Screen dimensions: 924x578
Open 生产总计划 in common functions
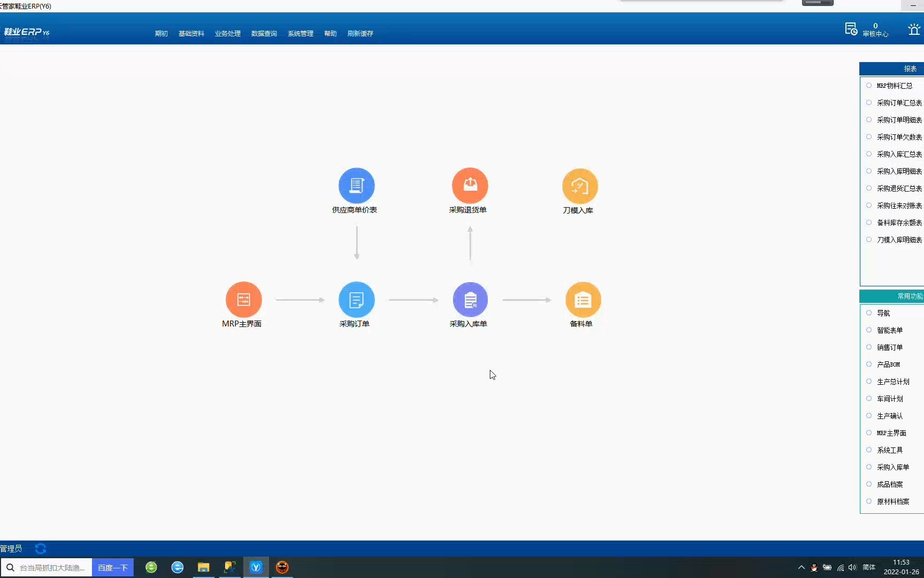click(893, 382)
